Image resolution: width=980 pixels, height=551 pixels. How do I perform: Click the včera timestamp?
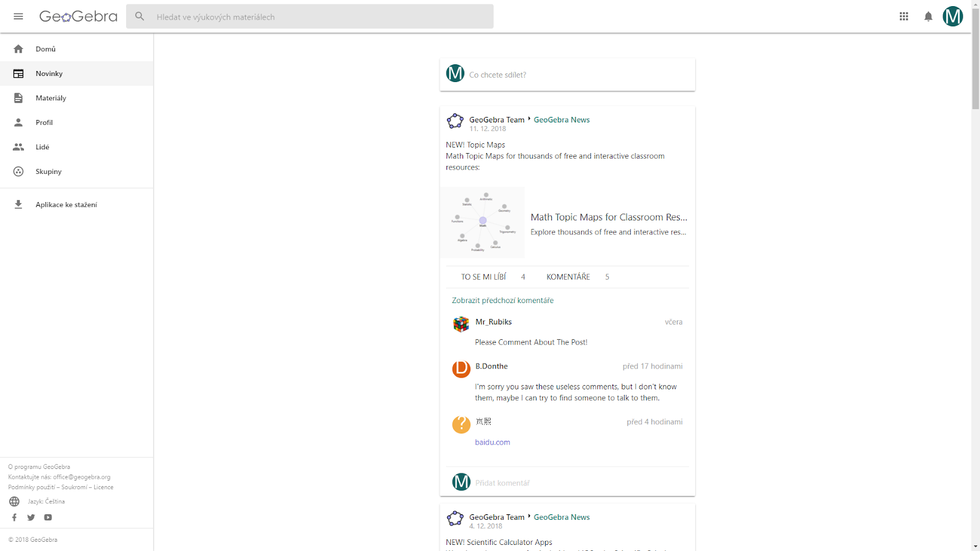(x=674, y=322)
